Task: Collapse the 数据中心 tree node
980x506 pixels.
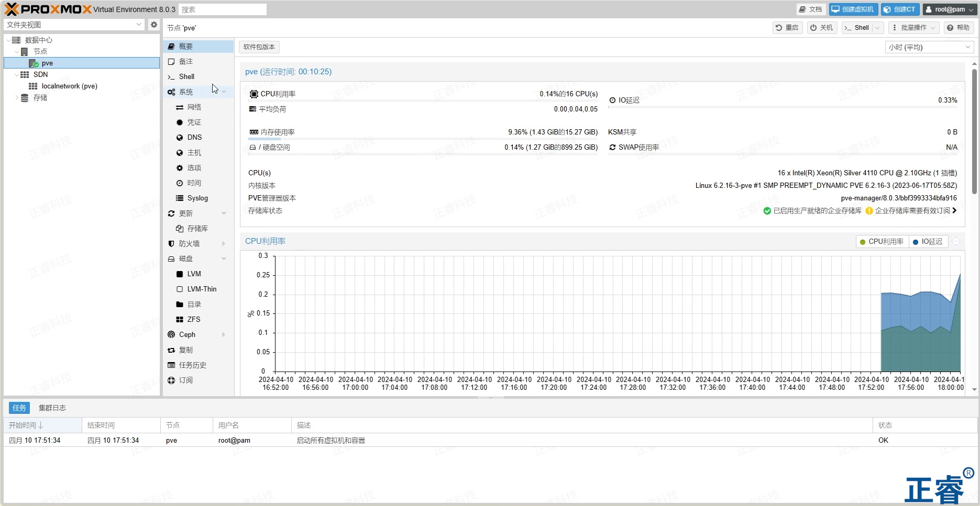Action: point(8,40)
